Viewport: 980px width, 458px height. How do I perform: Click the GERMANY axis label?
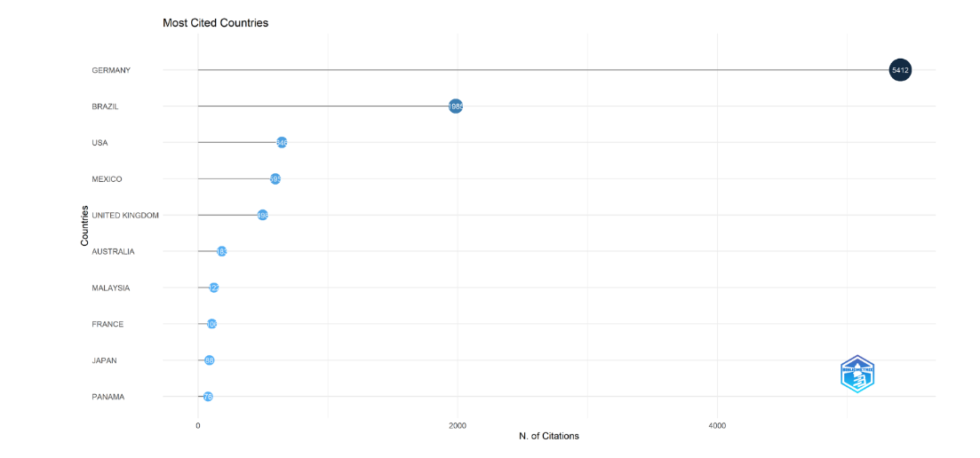pos(111,70)
